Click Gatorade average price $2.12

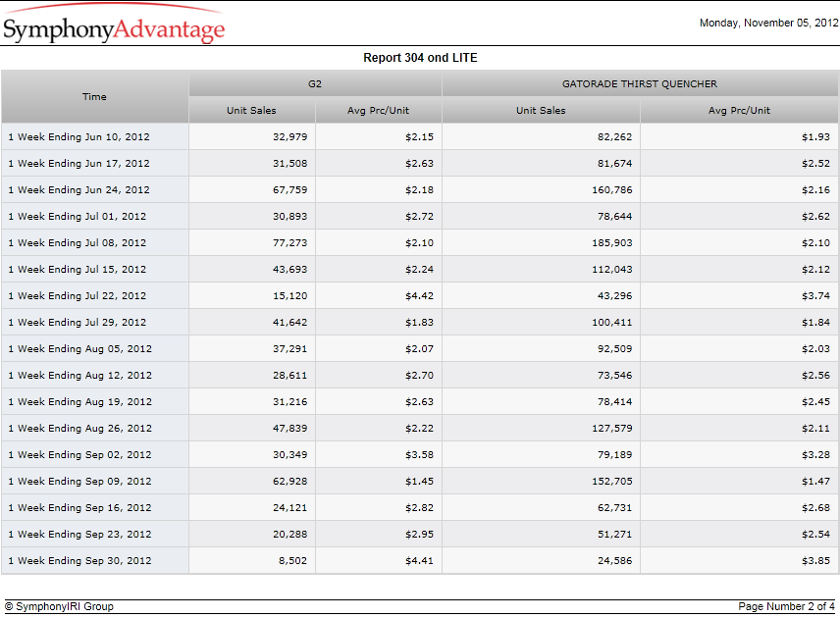point(815,270)
